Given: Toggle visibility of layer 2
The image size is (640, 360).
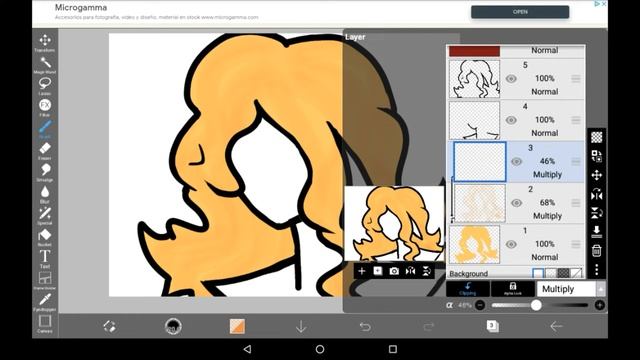Looking at the screenshot, I should [x=516, y=203].
